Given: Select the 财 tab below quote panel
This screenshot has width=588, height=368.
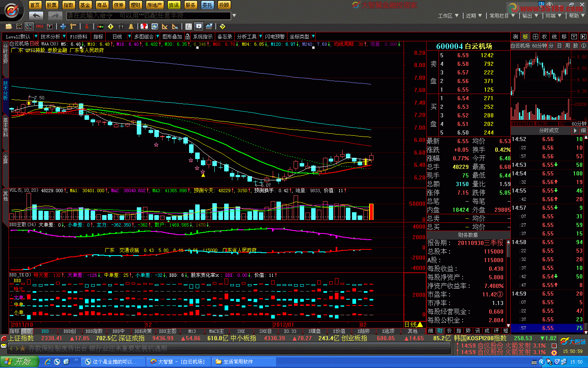Looking at the screenshot, I should 440,330.
